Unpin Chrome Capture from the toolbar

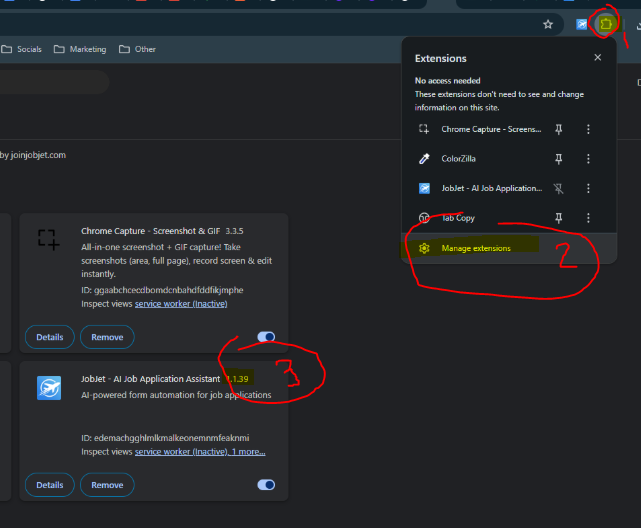[x=558, y=129]
